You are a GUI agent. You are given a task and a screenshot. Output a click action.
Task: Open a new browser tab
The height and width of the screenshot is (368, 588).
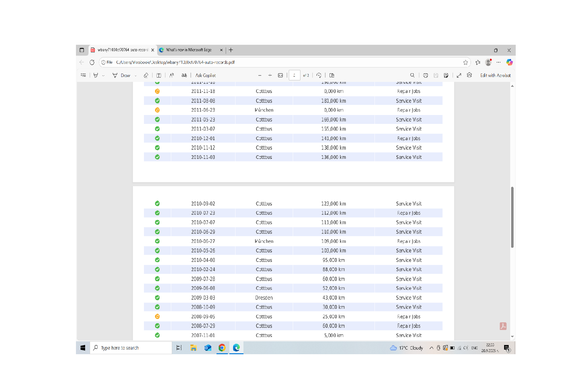pos(231,50)
